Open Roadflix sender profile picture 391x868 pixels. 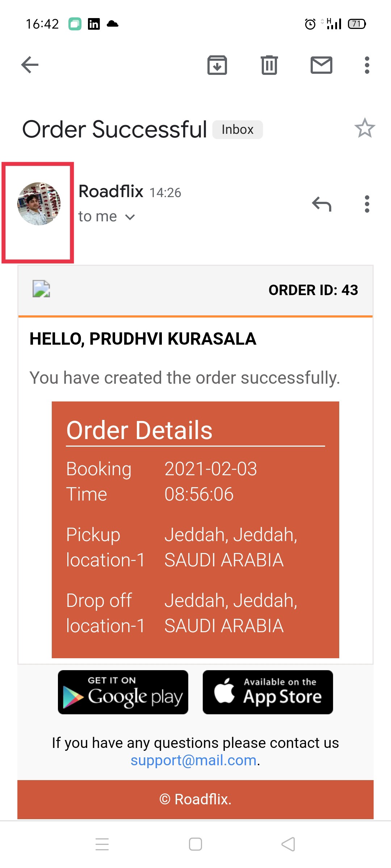(39, 204)
